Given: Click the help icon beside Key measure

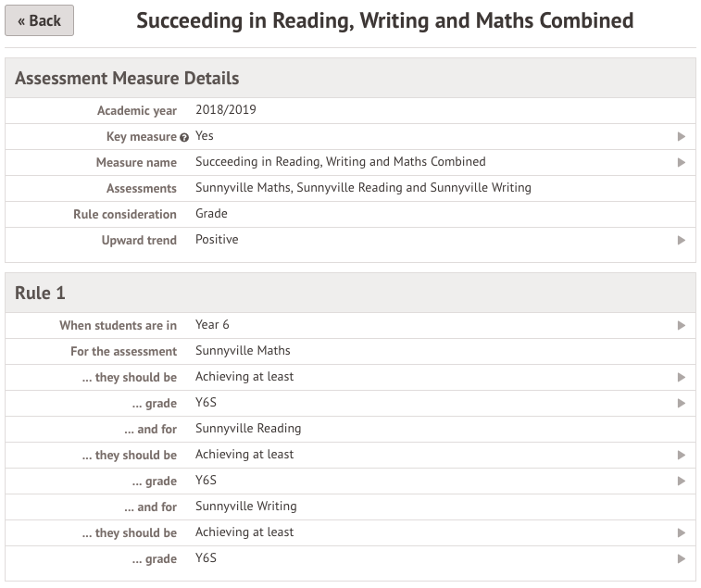Looking at the screenshot, I should [184, 137].
